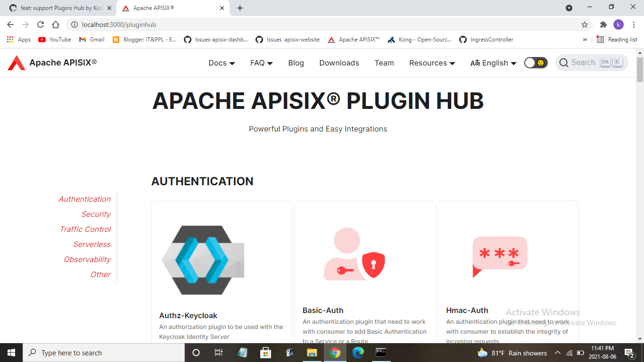This screenshot has height=362, width=644.
Task: Open the Apps bookmark shortcut
Action: [x=19, y=40]
